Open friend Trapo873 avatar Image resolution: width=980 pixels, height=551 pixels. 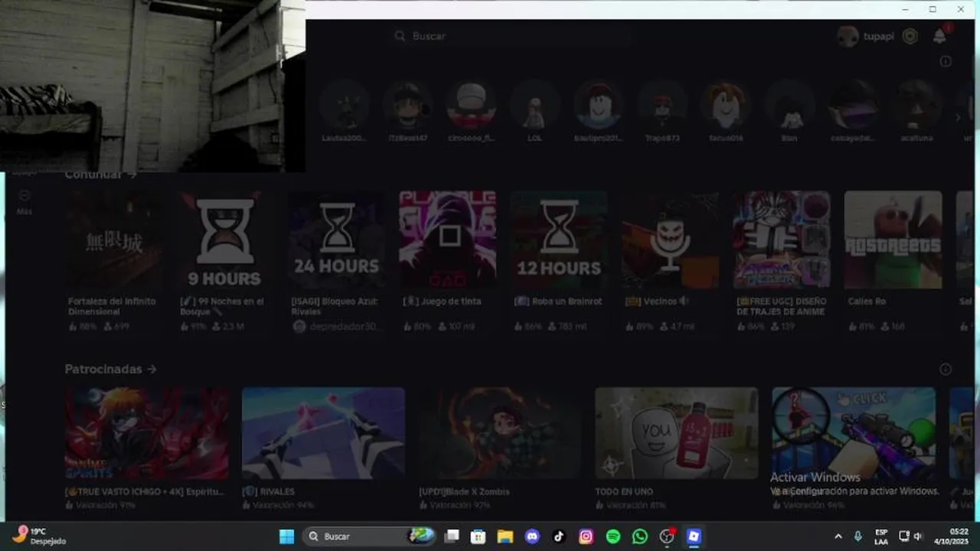pyautogui.click(x=662, y=104)
